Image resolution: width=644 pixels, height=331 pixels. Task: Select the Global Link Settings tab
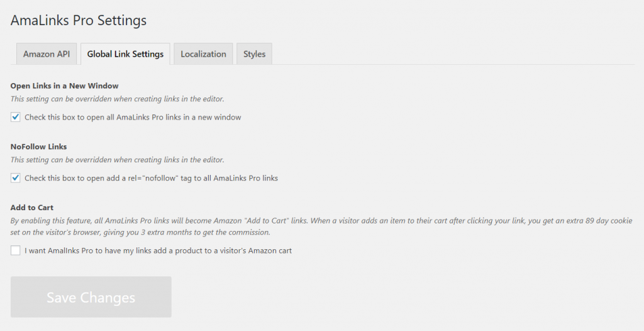click(x=125, y=54)
